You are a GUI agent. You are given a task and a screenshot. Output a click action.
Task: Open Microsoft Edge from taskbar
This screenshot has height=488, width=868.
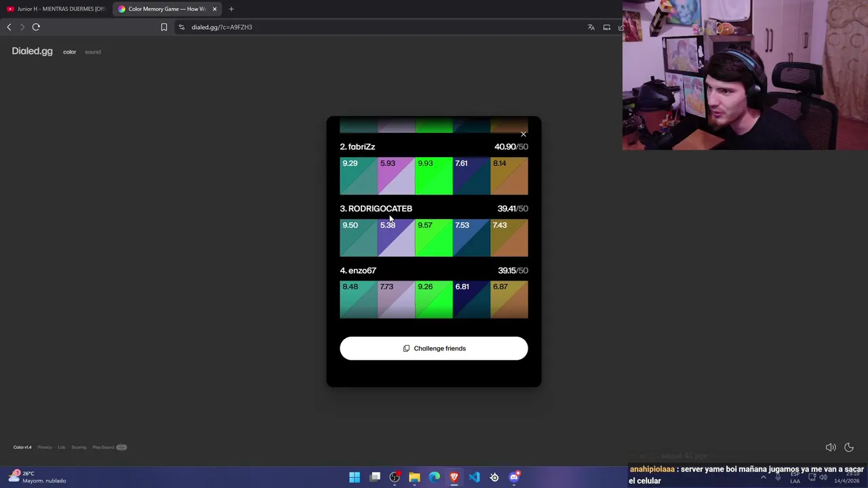(434, 477)
